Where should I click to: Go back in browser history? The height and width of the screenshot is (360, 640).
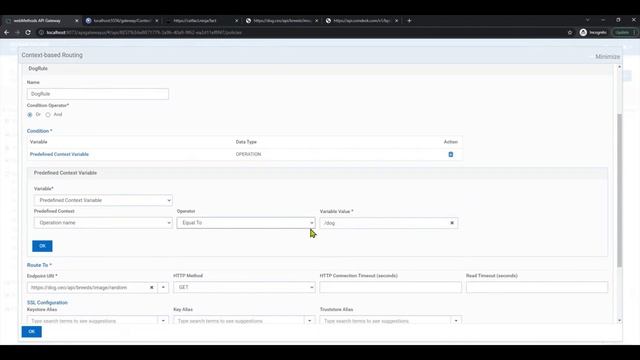click(x=7, y=32)
